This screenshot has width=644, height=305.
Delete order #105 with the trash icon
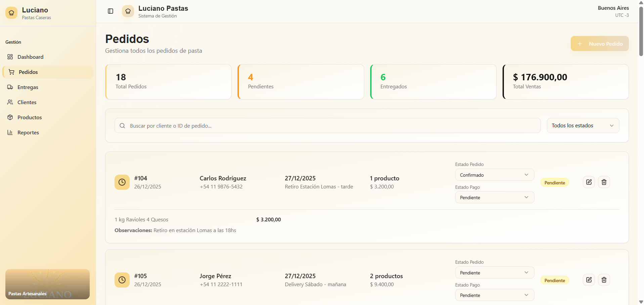(x=604, y=280)
